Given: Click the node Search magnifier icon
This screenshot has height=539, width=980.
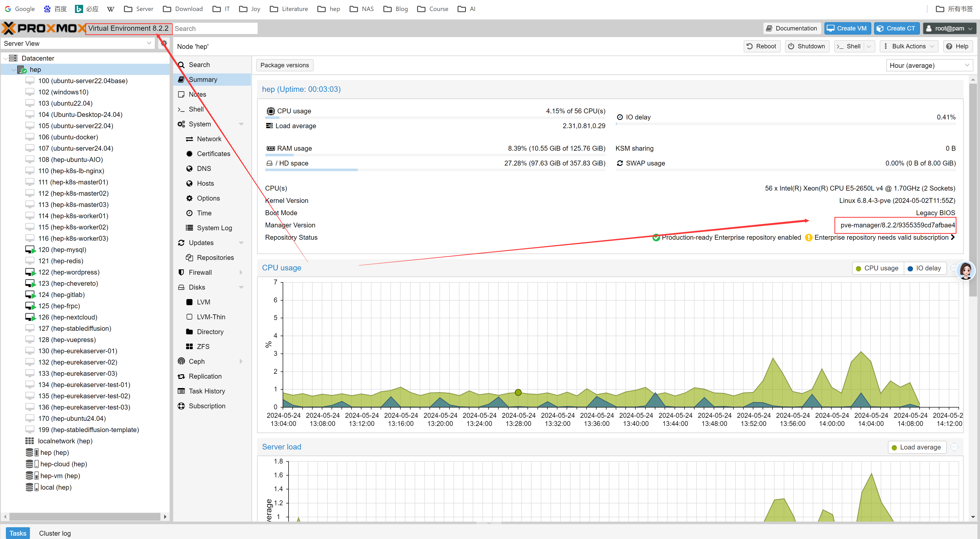Looking at the screenshot, I should (181, 65).
